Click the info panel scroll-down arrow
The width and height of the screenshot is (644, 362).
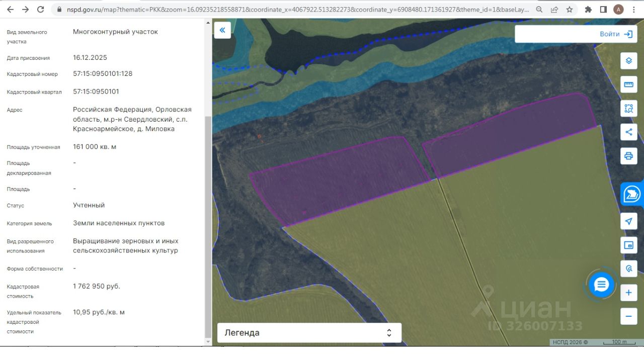209,342
